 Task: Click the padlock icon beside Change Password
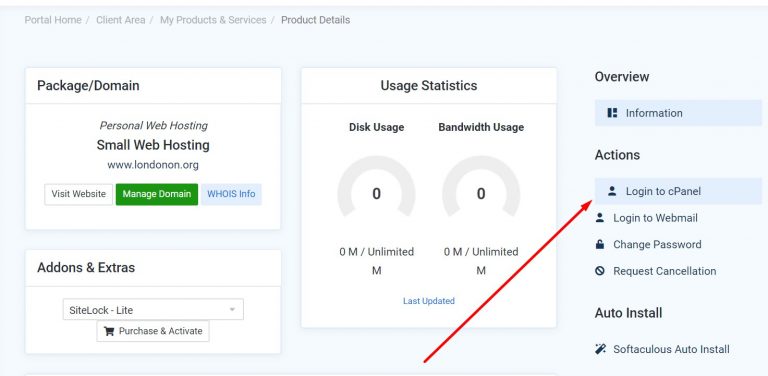coord(600,244)
